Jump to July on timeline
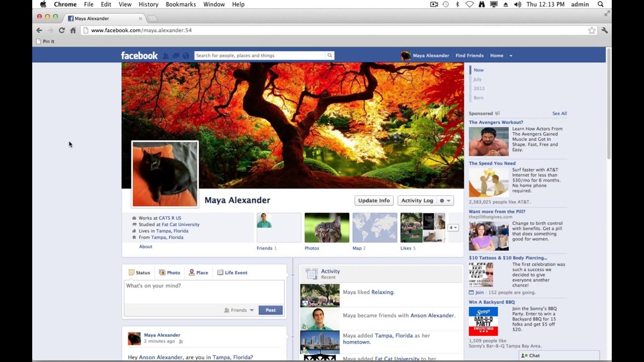Viewport: 644px width, 362px height. point(477,79)
